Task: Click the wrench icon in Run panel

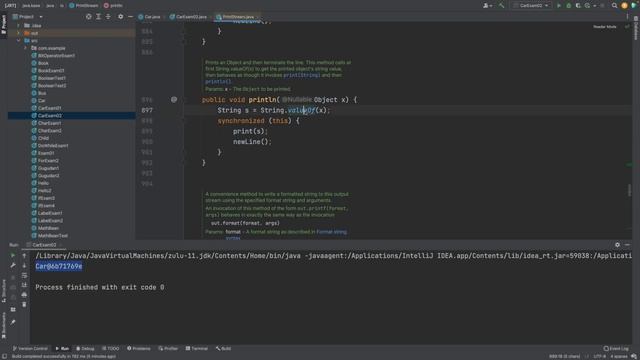Action: (13, 265)
